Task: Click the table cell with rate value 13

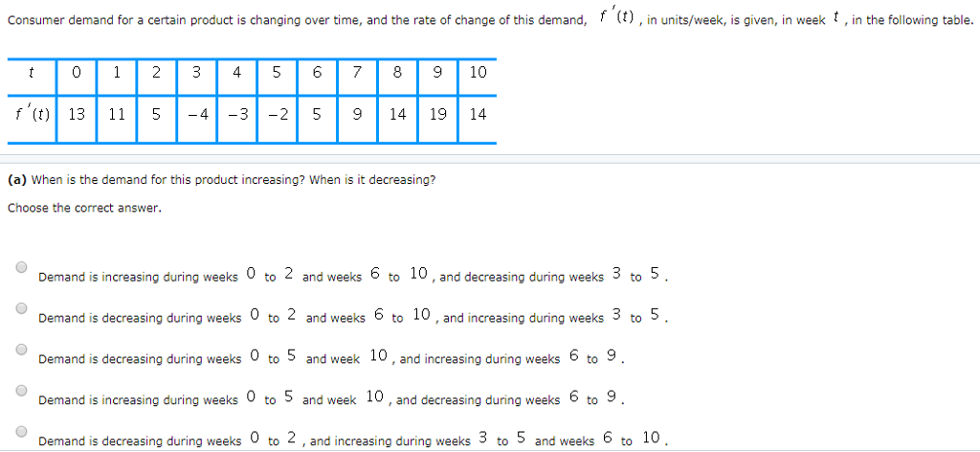Action: 77,114
